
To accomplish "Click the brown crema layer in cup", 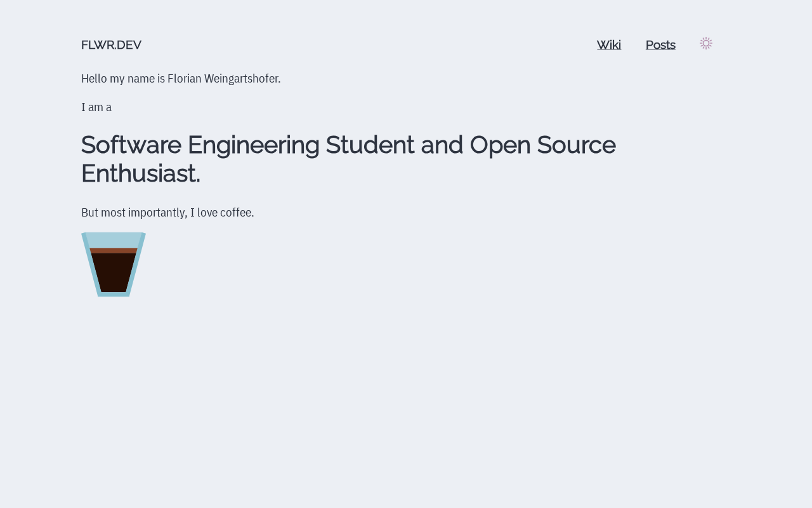I will pos(114,251).
